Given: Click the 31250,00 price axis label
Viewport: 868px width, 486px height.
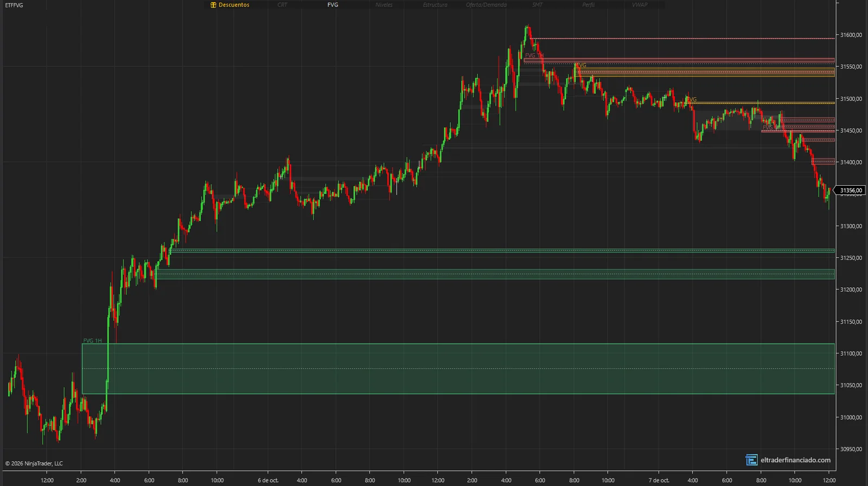Looking at the screenshot, I should pos(851,258).
